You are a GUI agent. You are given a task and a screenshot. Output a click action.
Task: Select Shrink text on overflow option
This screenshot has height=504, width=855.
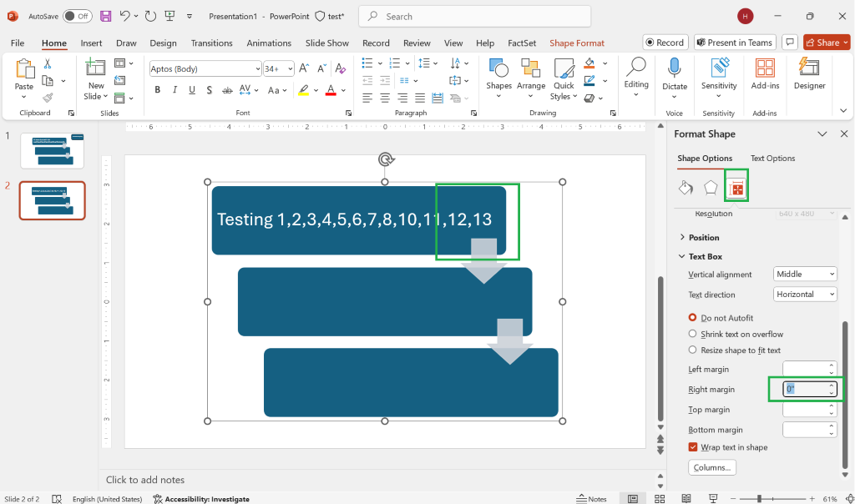(x=692, y=334)
